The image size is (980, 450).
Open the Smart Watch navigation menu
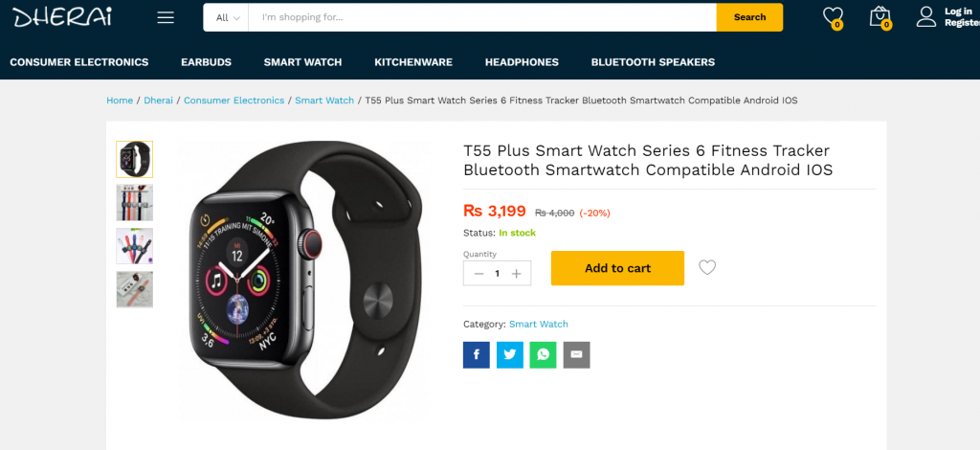[x=302, y=62]
